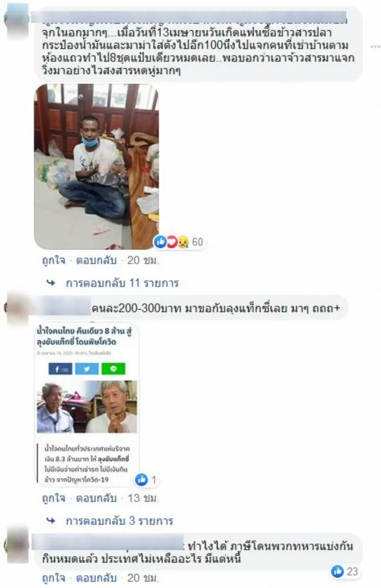Viewport: 381px width, 588px height.
Task: Click the reply arrow icon beside 11 replies
Action: (51, 283)
